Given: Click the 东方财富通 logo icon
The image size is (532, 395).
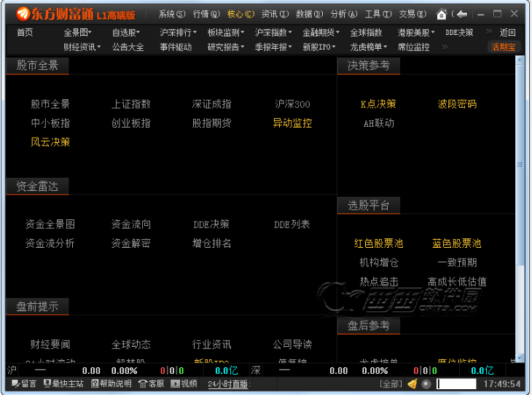Looking at the screenshot, I should click(x=23, y=14).
